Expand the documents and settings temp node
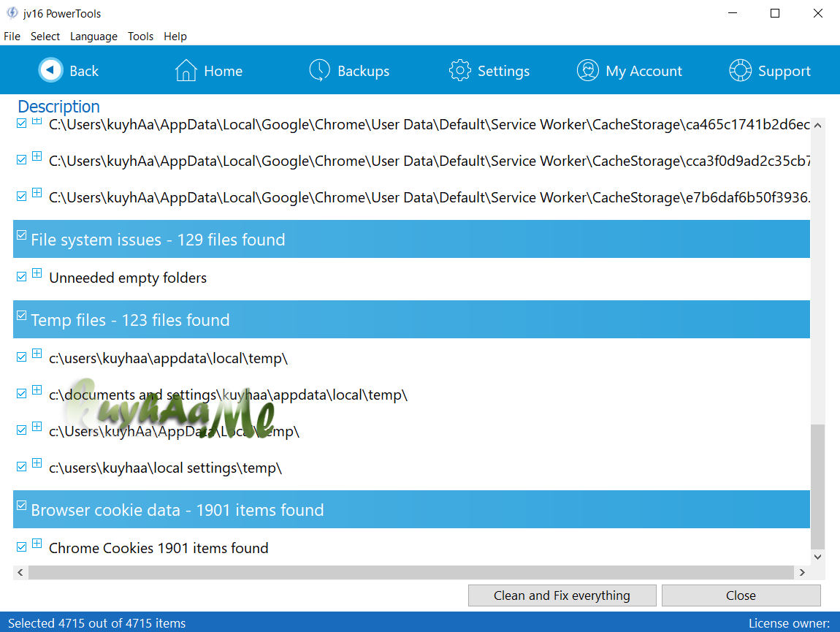 click(37, 389)
